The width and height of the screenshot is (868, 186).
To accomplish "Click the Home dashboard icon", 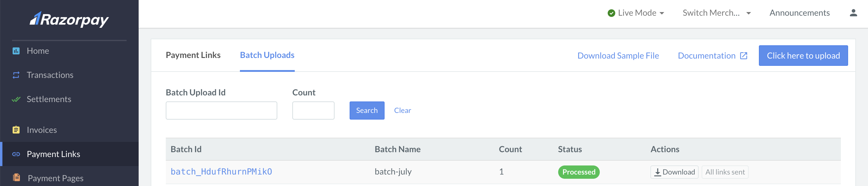I will coord(16,51).
